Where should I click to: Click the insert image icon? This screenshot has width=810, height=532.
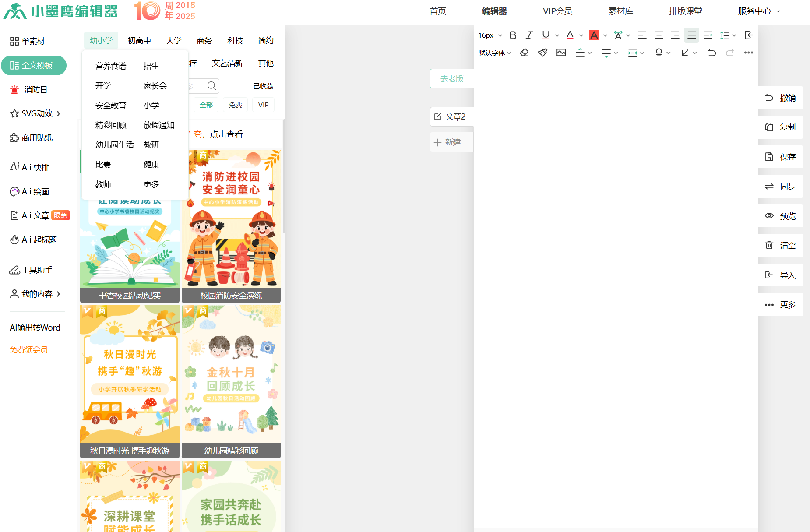coord(561,53)
